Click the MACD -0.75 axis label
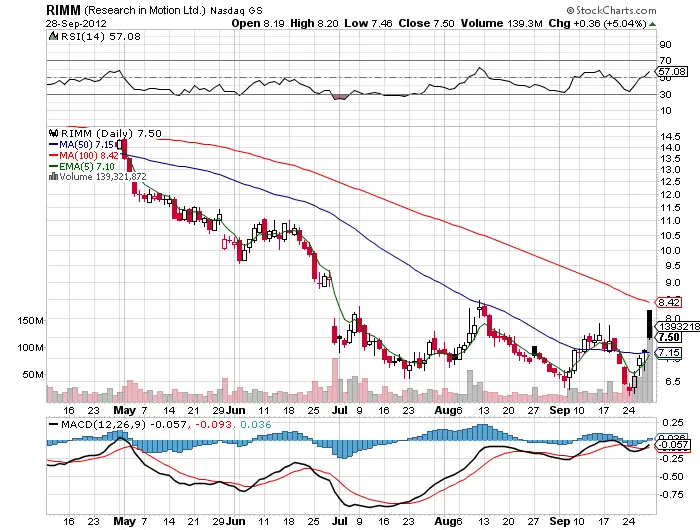 [x=671, y=494]
